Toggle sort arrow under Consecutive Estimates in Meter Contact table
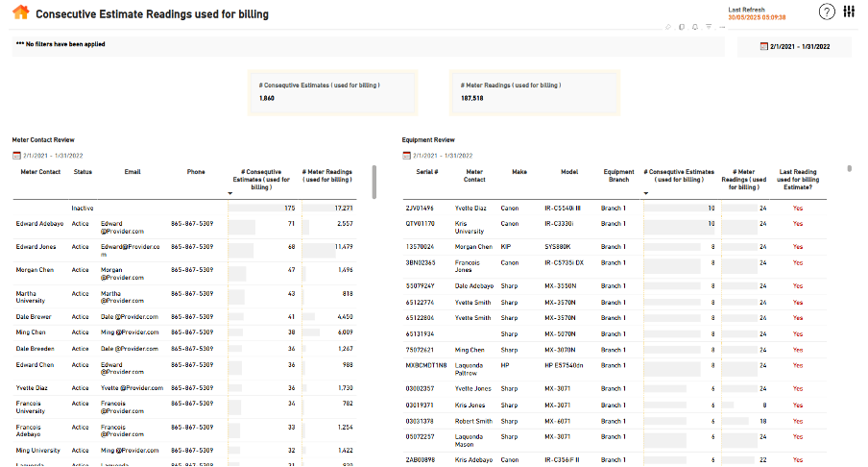 230,193
